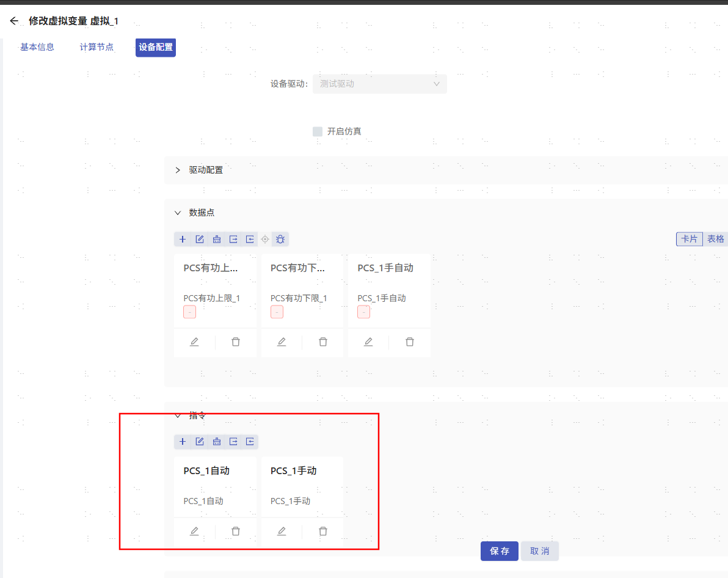728x578 pixels.
Task: Click the 保存 button
Action: point(499,551)
